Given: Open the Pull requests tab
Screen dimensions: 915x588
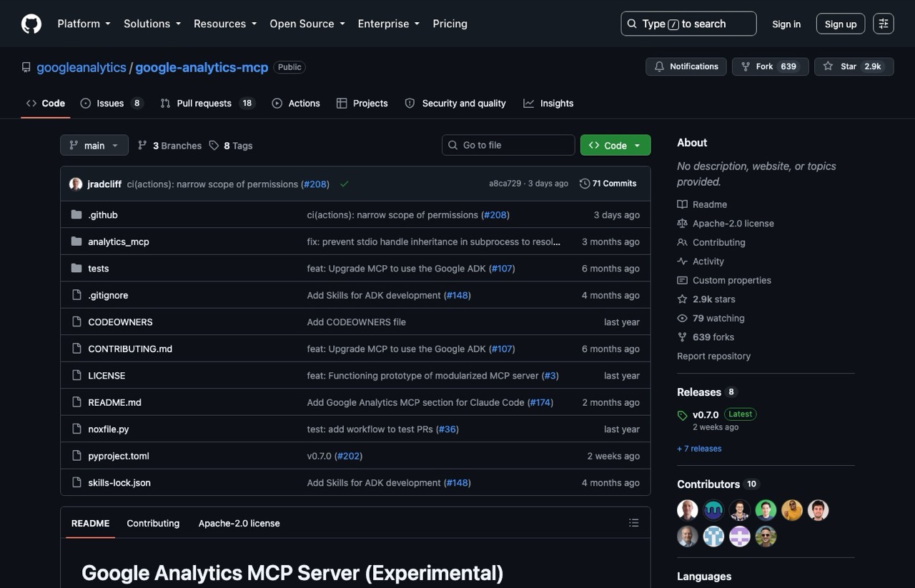Looking at the screenshot, I should pos(207,103).
